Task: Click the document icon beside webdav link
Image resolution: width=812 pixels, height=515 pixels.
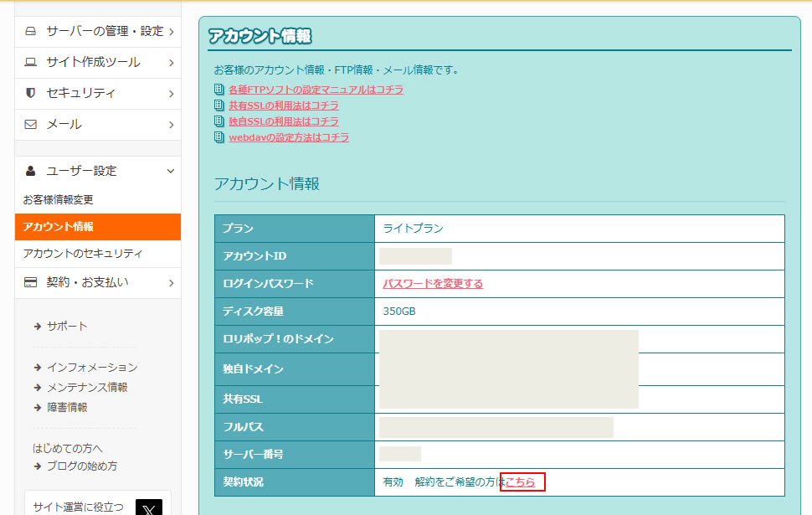Action: [x=219, y=136]
